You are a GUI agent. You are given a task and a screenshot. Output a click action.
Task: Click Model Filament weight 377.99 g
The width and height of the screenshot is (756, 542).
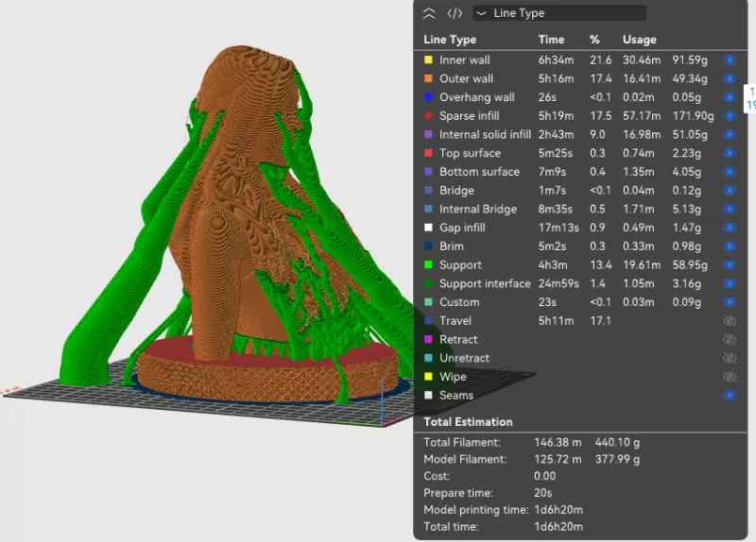617,459
